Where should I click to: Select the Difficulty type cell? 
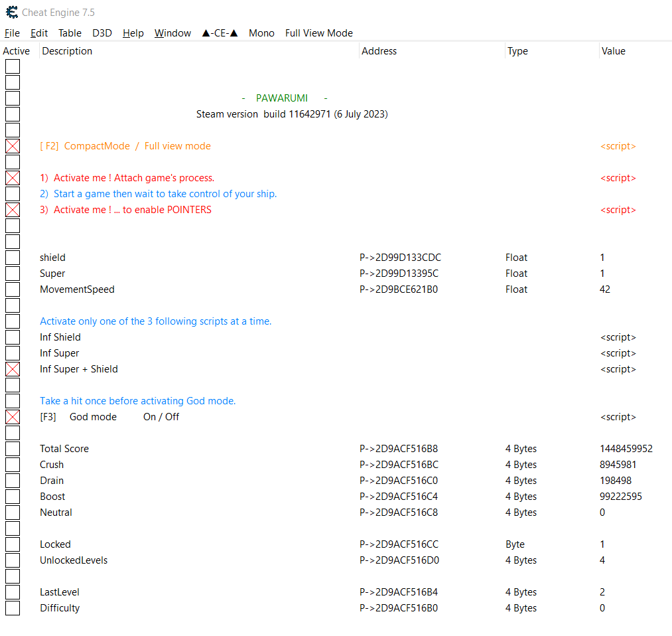(521, 608)
